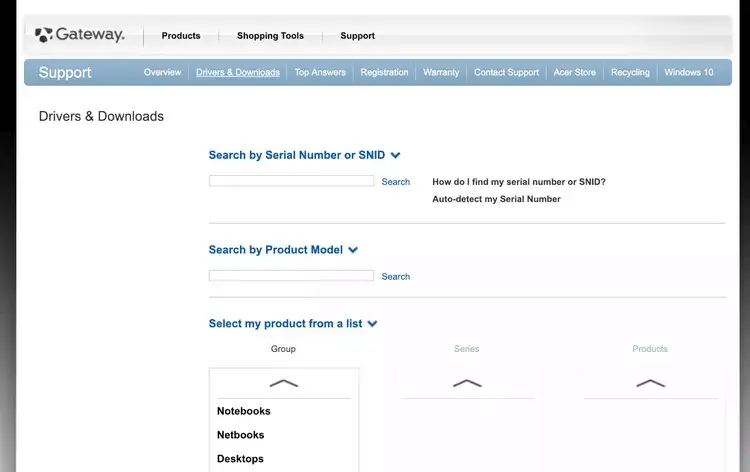Click the Products column label
Screen dimensions: 750x472
point(650,349)
